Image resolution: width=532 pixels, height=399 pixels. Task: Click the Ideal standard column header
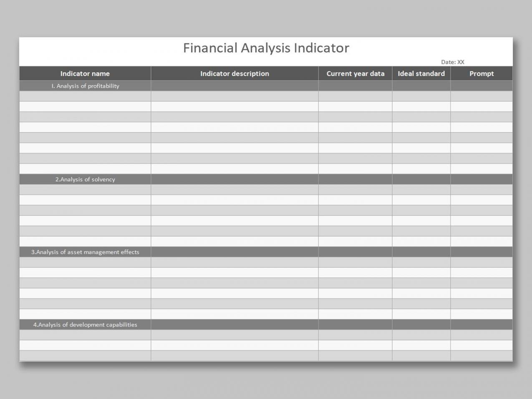tap(421, 73)
